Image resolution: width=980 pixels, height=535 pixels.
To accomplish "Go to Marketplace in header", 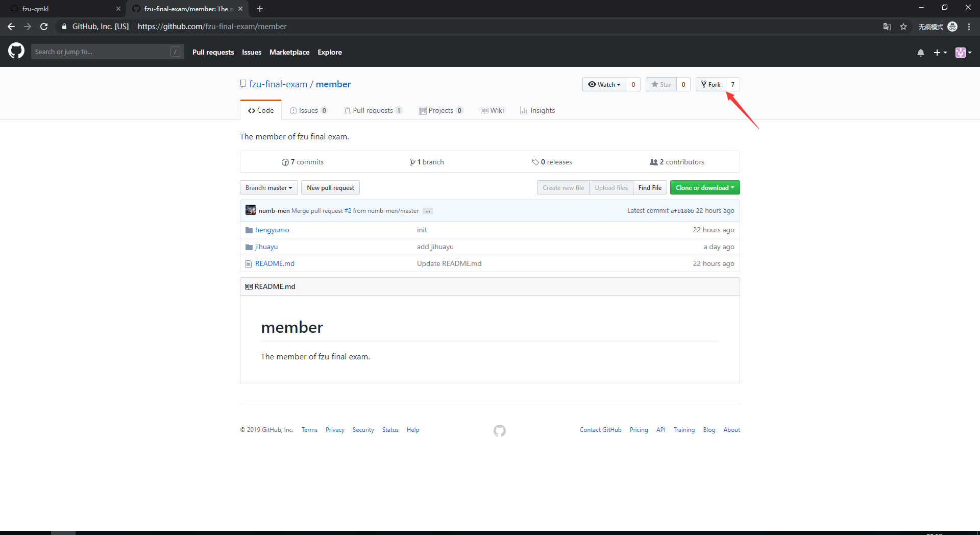I will 289,52.
